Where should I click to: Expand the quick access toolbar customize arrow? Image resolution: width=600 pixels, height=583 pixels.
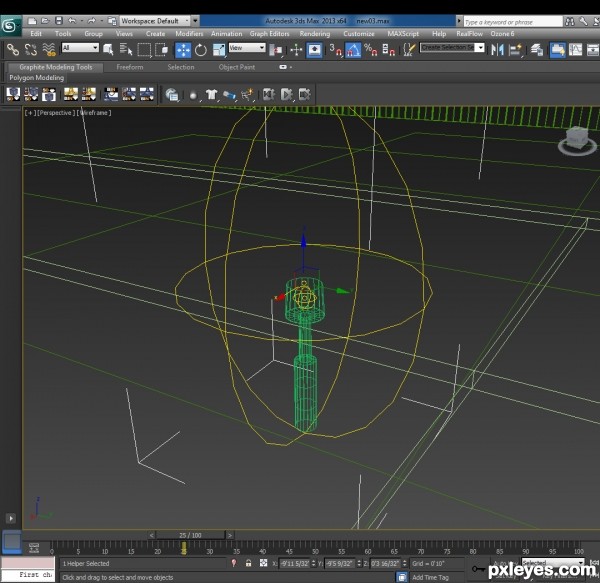[x=195, y=21]
